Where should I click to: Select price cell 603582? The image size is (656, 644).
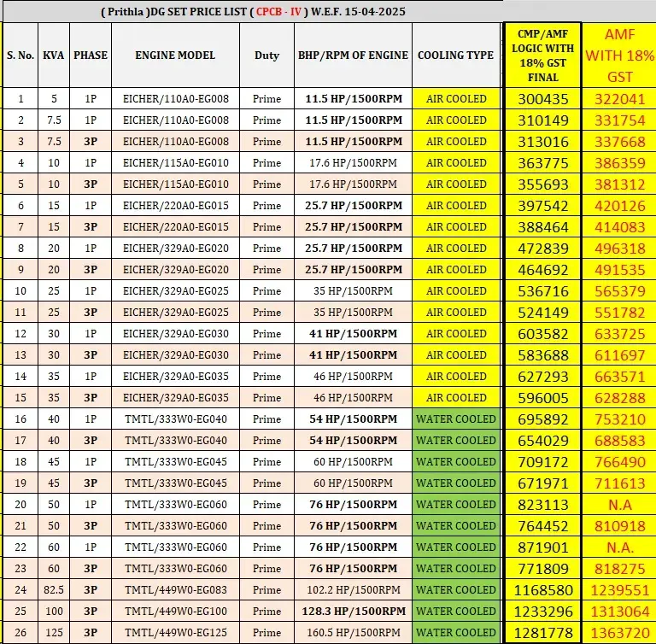543,333
